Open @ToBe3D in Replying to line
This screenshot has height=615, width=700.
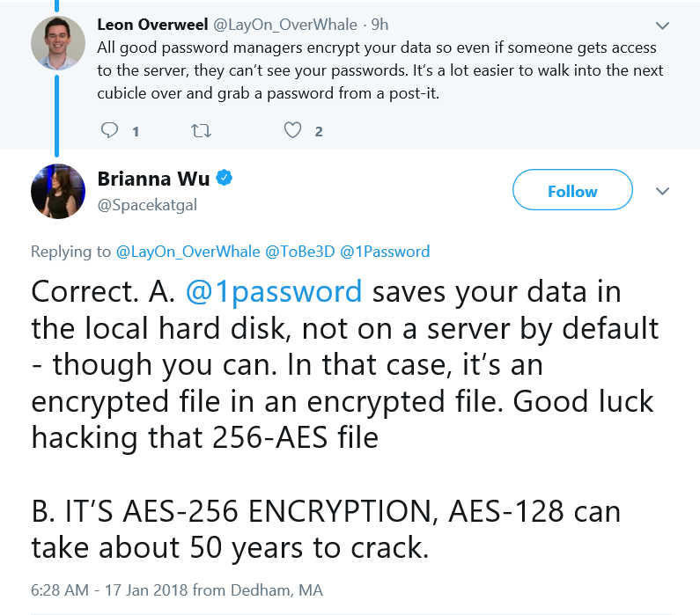(x=300, y=252)
